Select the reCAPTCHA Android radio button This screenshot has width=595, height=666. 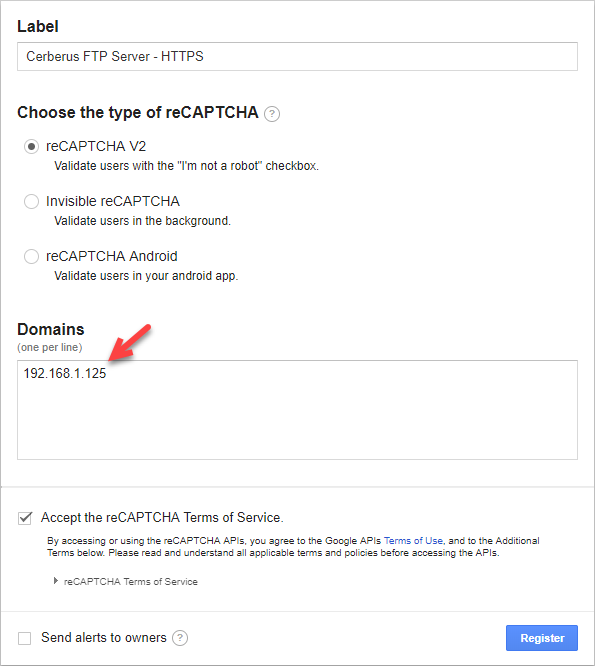pyautogui.click(x=31, y=257)
